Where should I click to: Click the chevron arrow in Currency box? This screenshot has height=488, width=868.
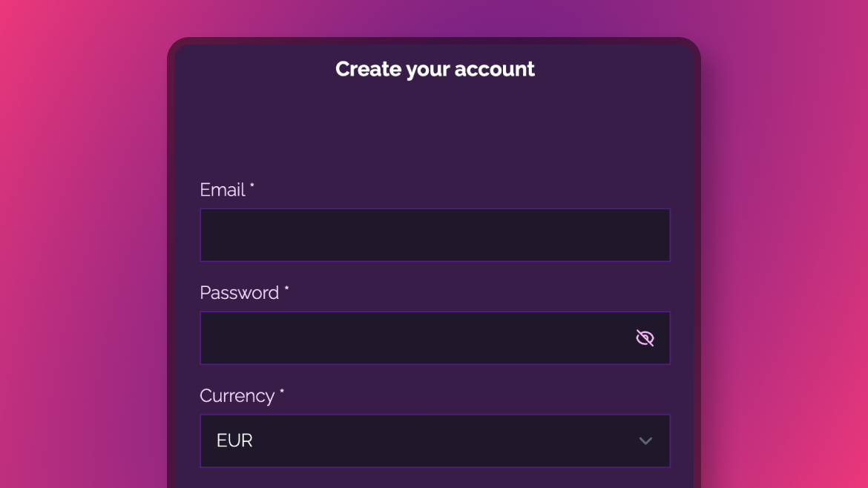click(645, 441)
